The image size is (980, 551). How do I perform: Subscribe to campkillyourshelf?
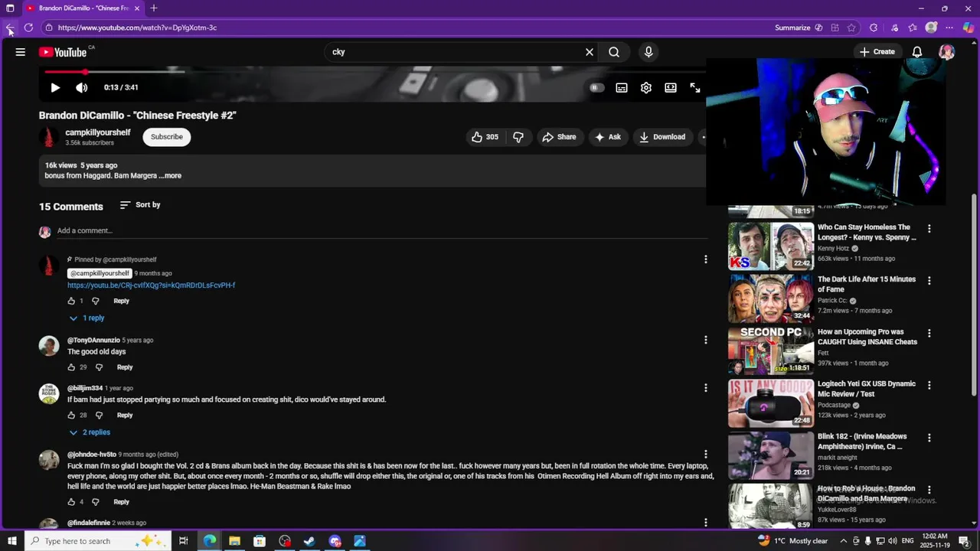click(167, 137)
